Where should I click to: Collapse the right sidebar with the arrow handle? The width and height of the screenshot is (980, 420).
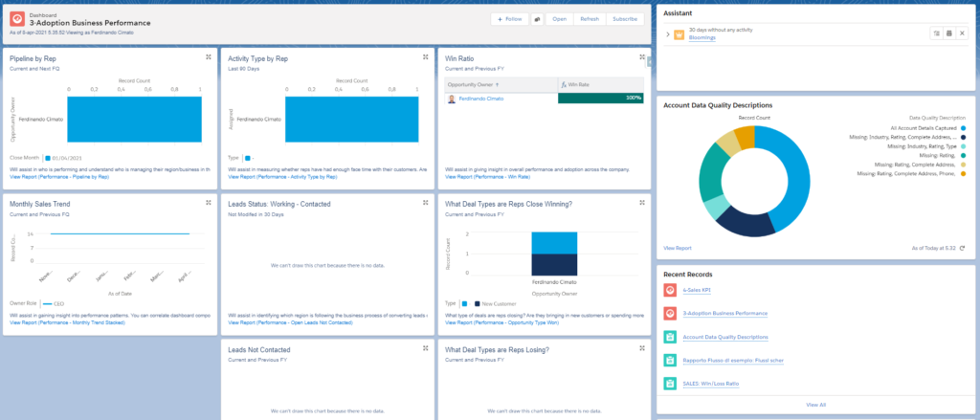tap(650, 61)
